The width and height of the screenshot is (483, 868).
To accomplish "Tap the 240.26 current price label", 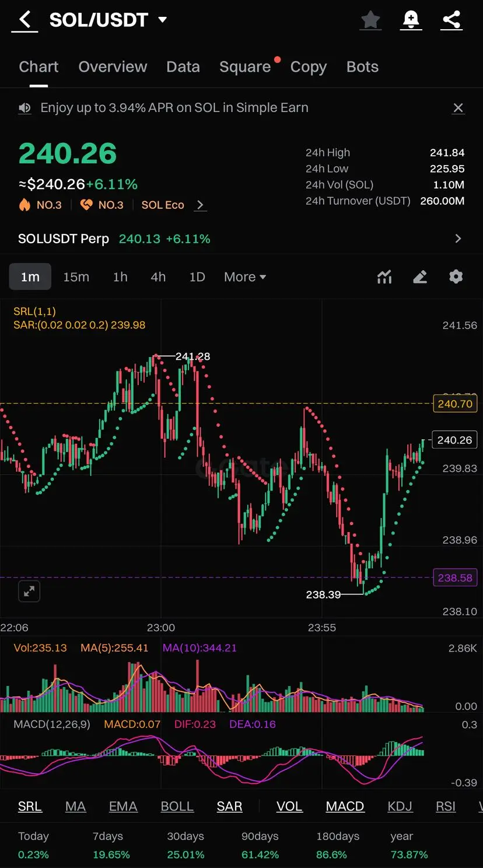I will click(x=454, y=440).
